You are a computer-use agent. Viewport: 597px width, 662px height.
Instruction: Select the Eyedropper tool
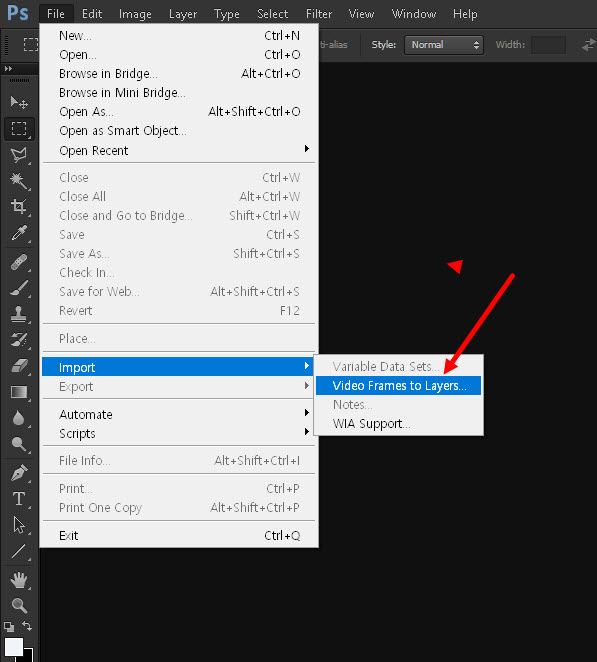click(x=19, y=233)
